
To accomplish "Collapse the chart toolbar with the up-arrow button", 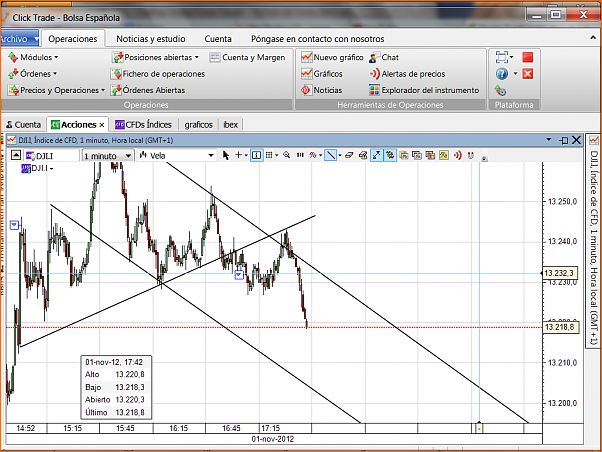I will [x=16, y=155].
